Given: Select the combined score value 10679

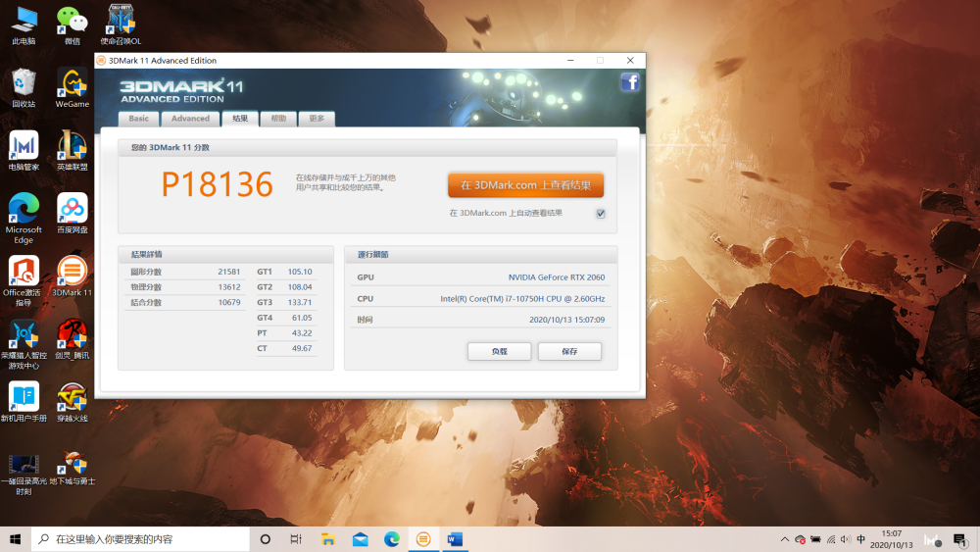Looking at the screenshot, I should (228, 302).
